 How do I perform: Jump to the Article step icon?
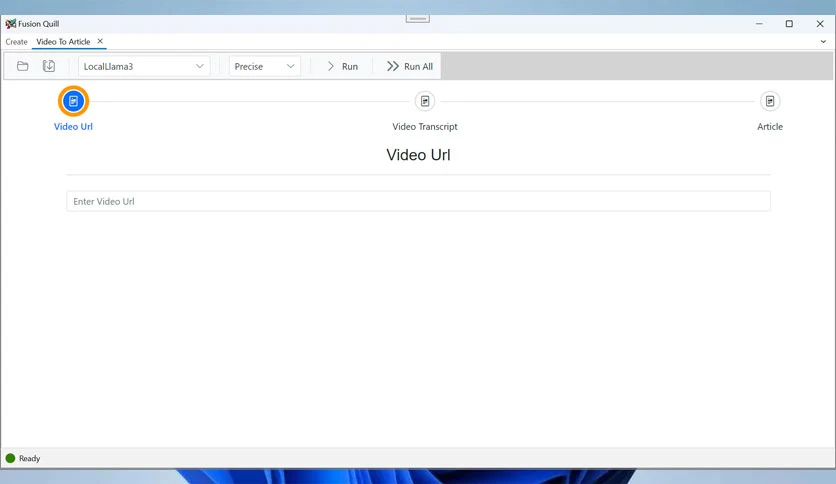769,101
